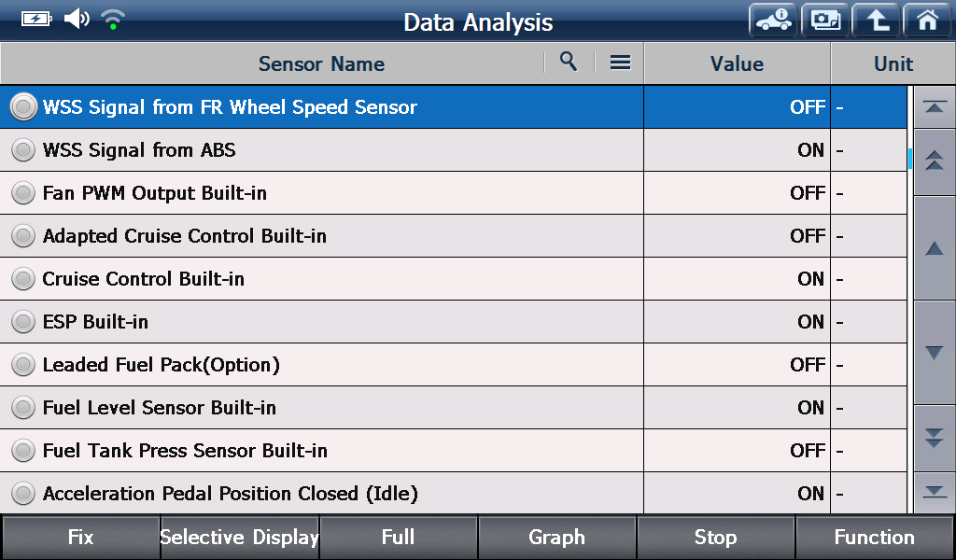Jump to top of list arrow
This screenshot has height=560, width=956.
934,107
